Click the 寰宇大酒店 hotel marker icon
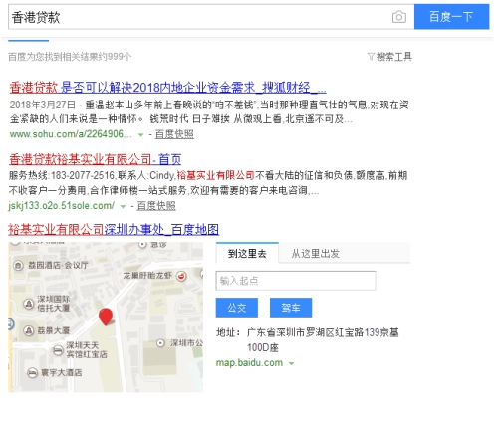This screenshot has width=504, height=424. 32,373
